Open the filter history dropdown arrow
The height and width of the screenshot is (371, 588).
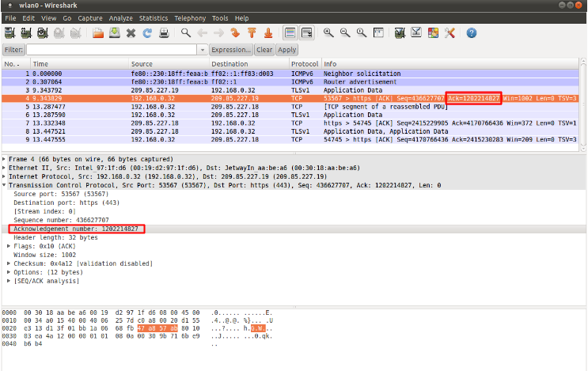203,50
